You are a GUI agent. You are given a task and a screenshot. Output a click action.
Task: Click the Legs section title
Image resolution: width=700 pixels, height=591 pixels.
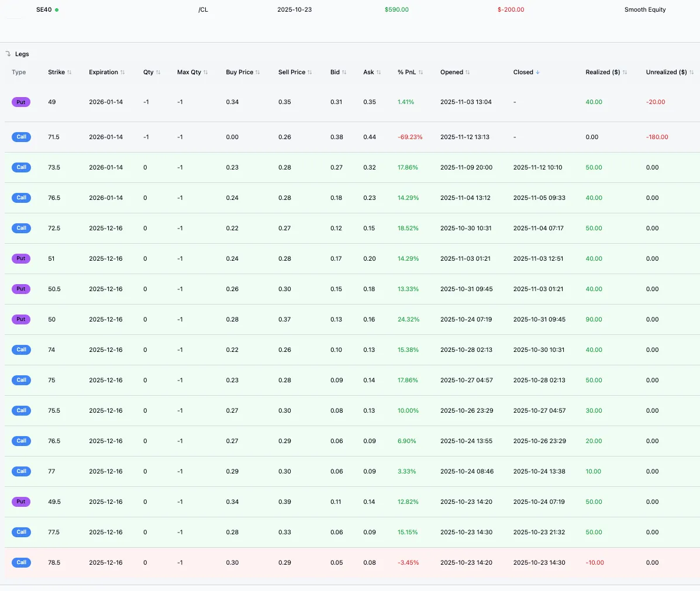[22, 54]
